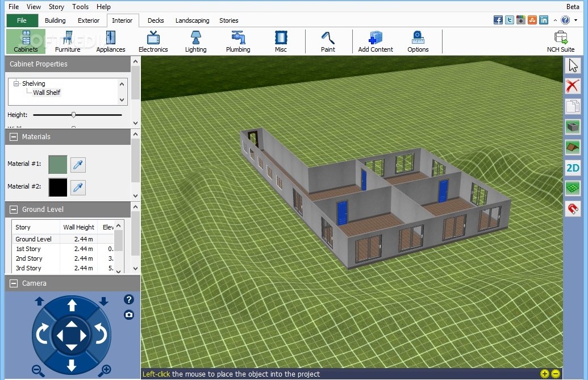Select the red Delete tool
Viewport: 588px width, 380px height.
tap(573, 85)
